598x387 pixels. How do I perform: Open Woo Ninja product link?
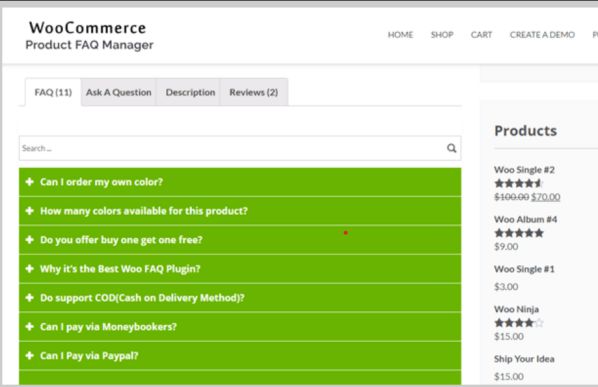[x=516, y=309]
